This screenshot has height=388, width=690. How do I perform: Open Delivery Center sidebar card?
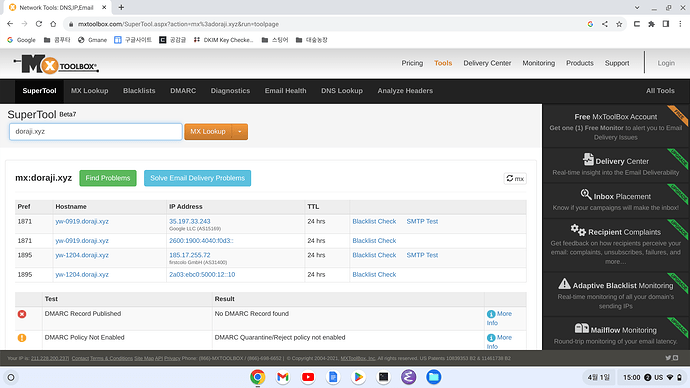point(616,166)
